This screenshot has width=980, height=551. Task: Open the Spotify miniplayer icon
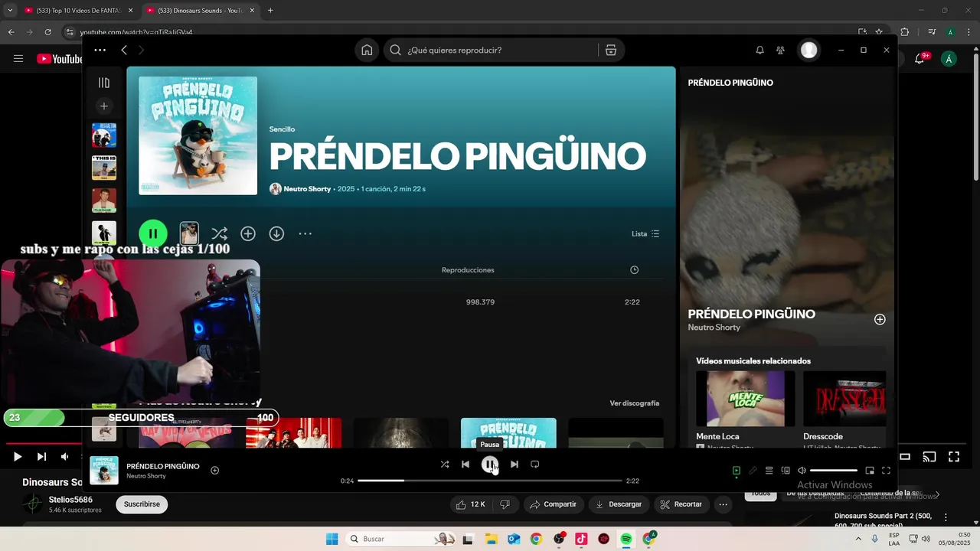click(870, 471)
